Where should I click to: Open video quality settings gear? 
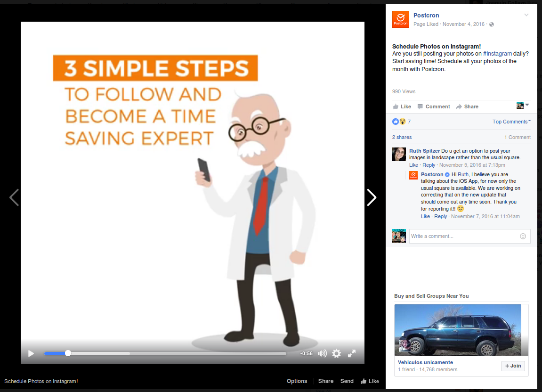(x=336, y=353)
